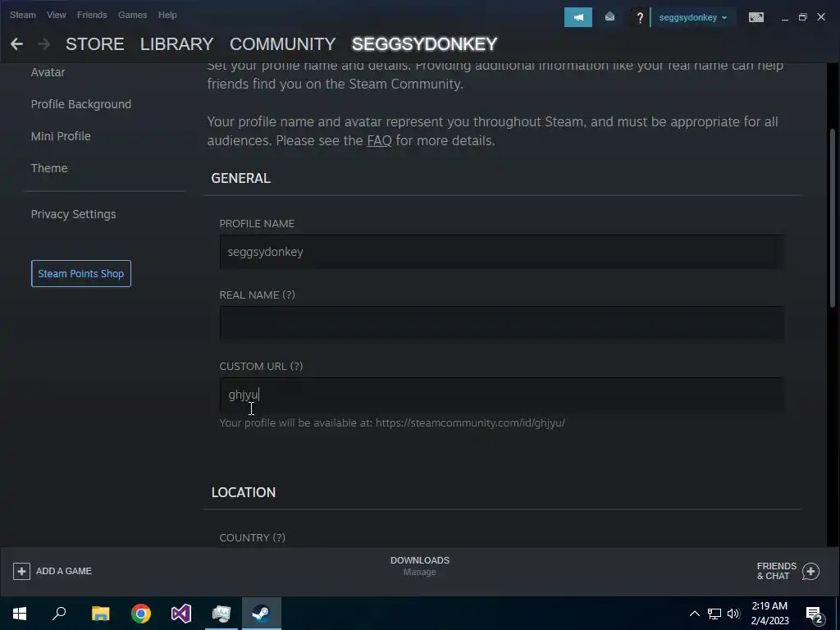Show hidden system tray icons
The image size is (840, 630).
694,614
